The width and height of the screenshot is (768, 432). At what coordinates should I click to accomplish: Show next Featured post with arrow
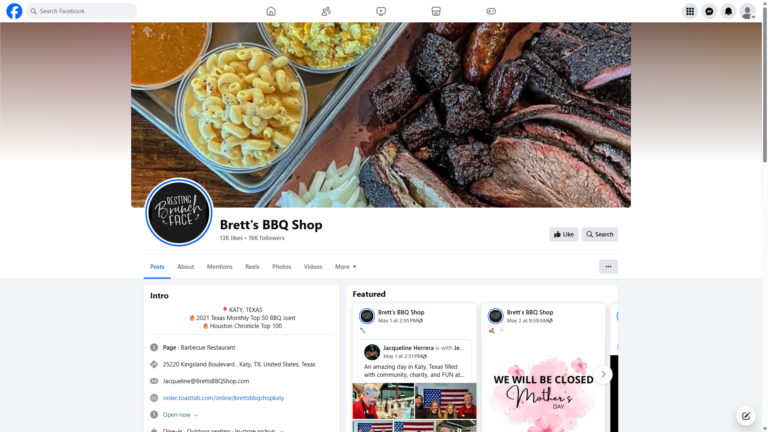tap(603, 374)
